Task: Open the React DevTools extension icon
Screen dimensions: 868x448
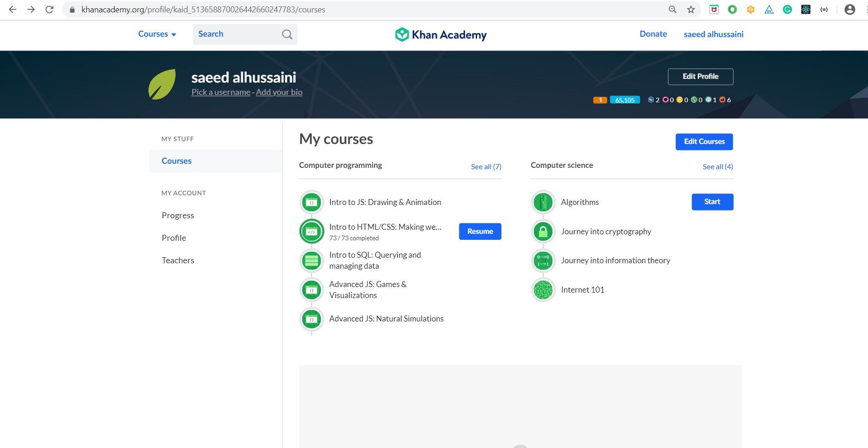Action: click(806, 9)
